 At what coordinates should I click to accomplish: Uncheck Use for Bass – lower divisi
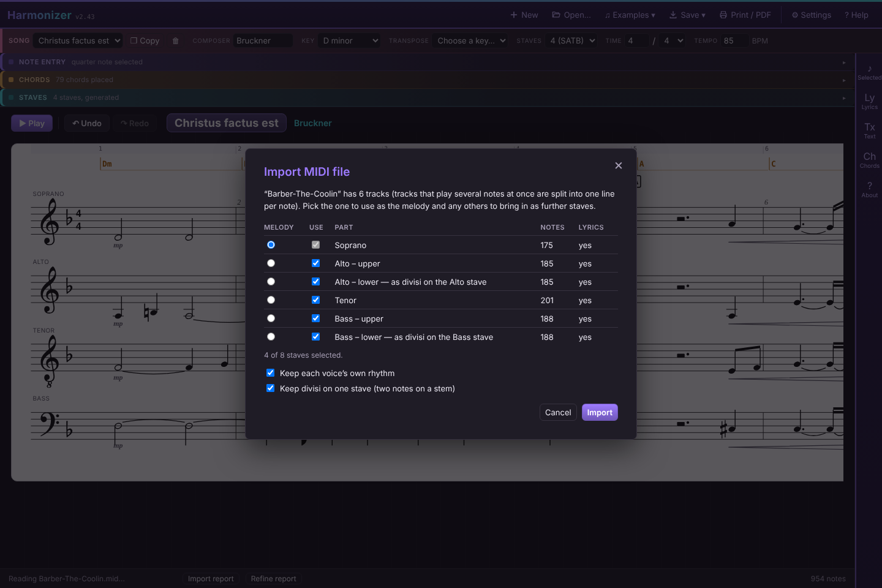point(315,337)
